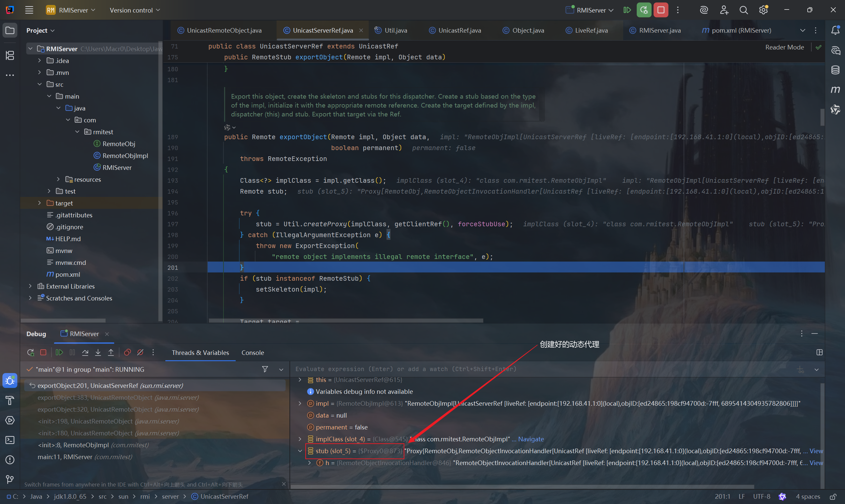
Task: Show more tool windows ellipsis
Action: coord(10,75)
